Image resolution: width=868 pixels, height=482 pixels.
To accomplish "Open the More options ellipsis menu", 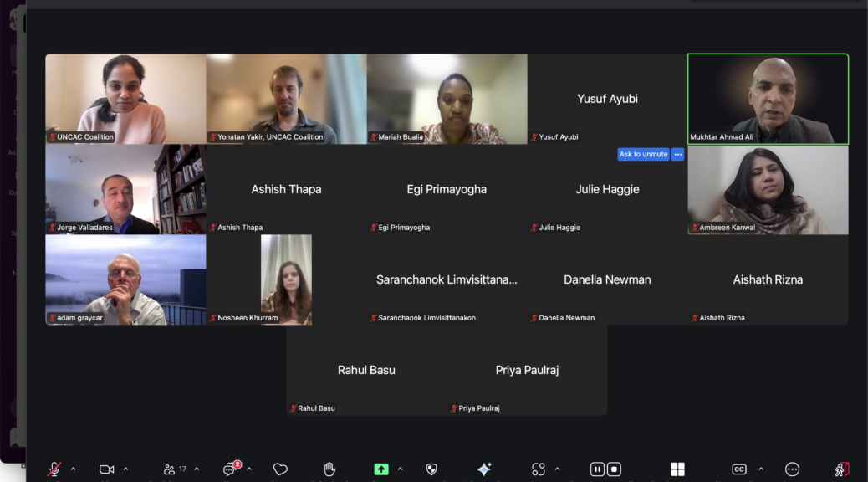I will pos(792,469).
